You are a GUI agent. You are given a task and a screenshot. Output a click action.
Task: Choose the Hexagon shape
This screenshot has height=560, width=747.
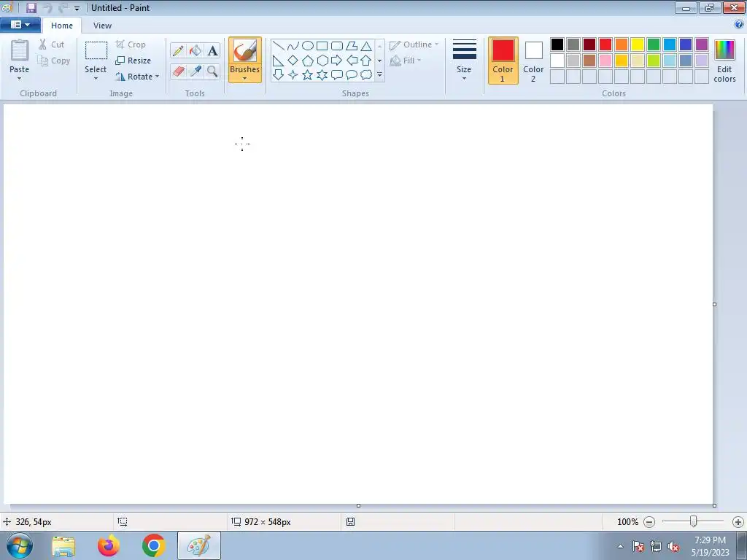tap(322, 61)
